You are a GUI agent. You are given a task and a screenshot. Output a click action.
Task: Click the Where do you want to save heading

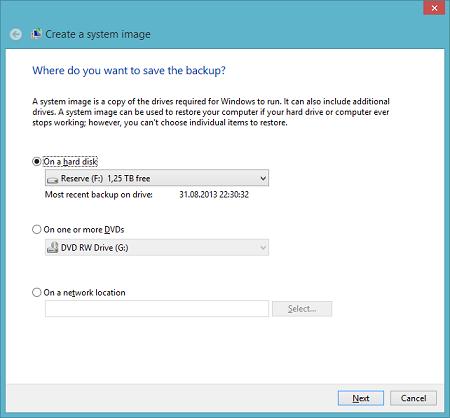[x=129, y=71]
